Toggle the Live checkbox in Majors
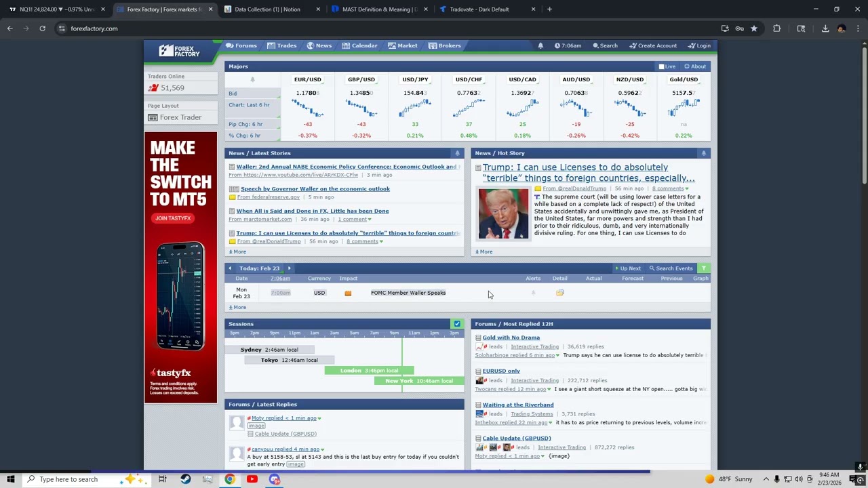The height and width of the screenshot is (488, 868). point(661,66)
